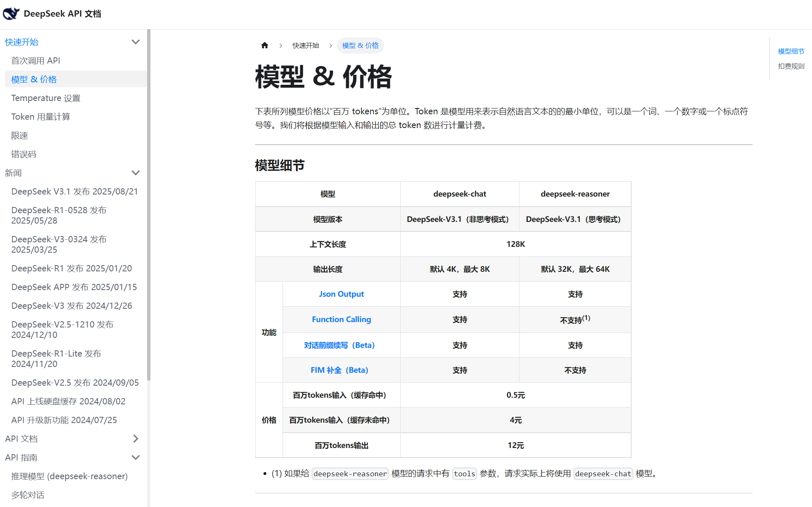Viewport: 812px width, 507px height.
Task: Open 对话前缀续写 (Beta) link
Action: [x=339, y=345]
